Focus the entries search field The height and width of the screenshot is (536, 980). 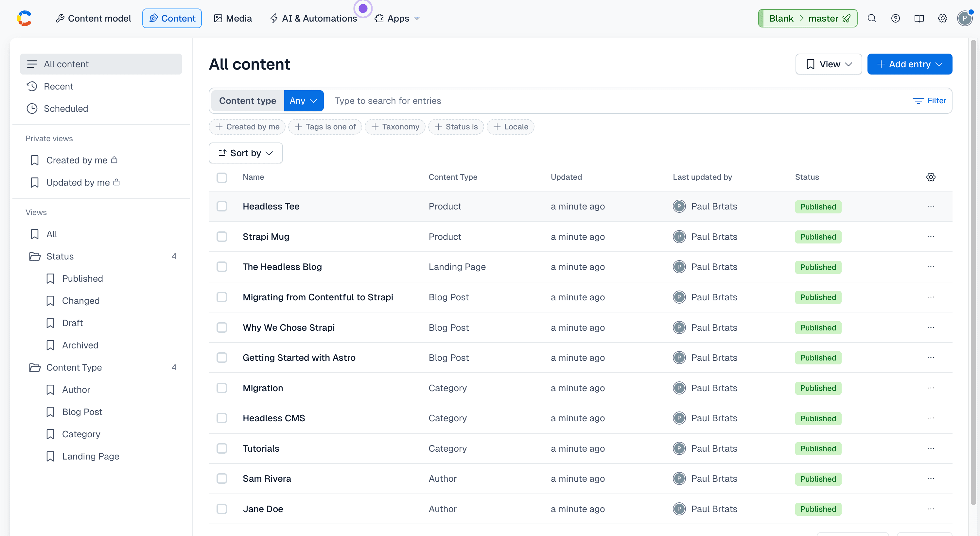pos(616,101)
